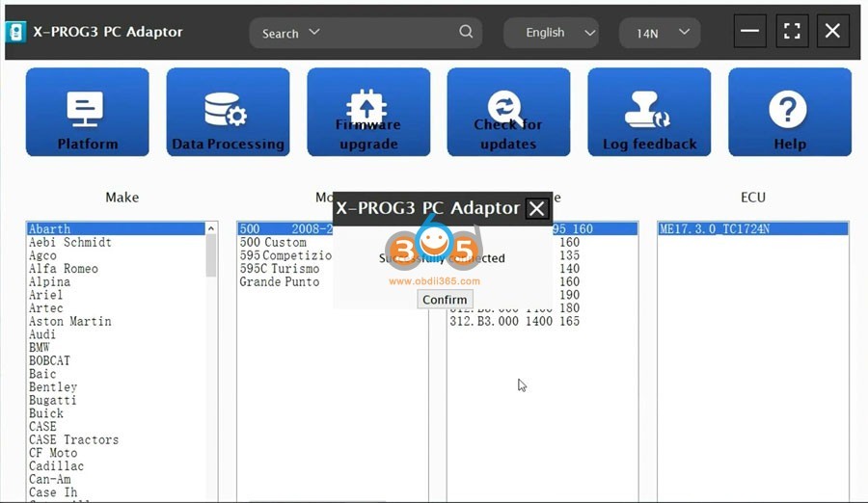This screenshot has height=503, width=868.
Task: Select Cadillac make
Action: pyautogui.click(x=116, y=466)
